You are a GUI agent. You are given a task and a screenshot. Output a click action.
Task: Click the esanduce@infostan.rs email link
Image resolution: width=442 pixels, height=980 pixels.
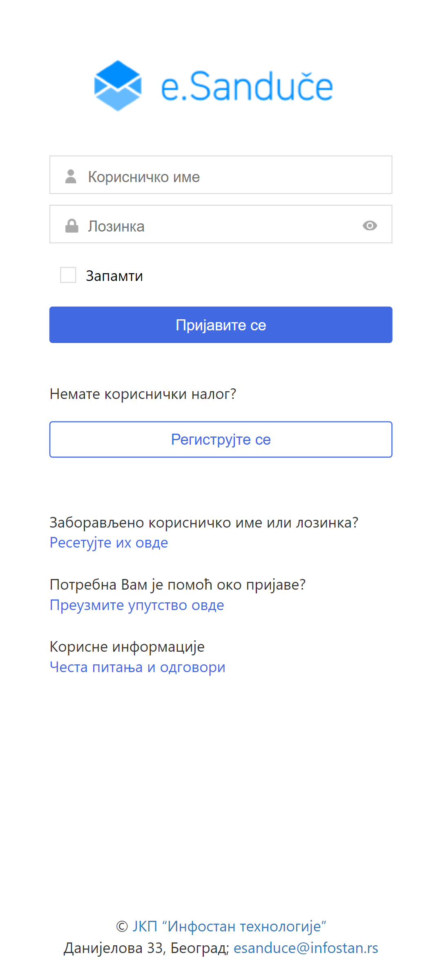(306, 948)
